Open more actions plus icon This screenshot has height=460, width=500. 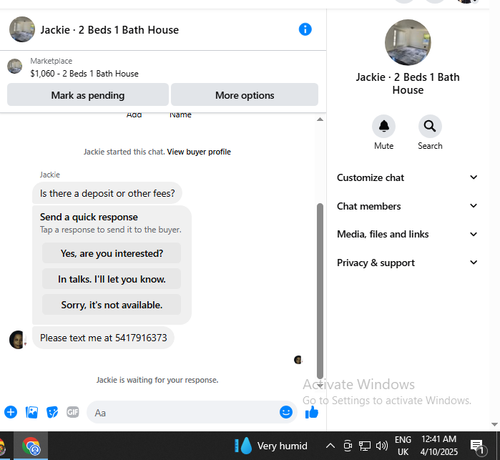tap(11, 412)
